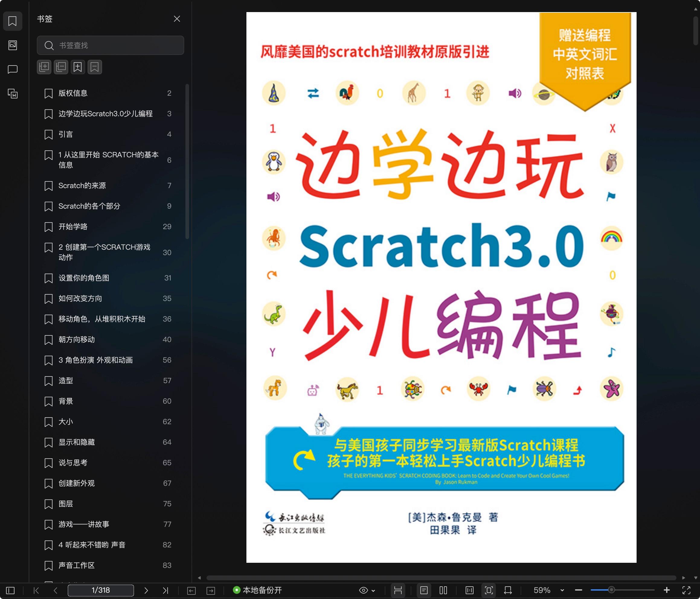Fit page to actual size icon
Viewport: 700px width, 599px height.
pos(470,590)
